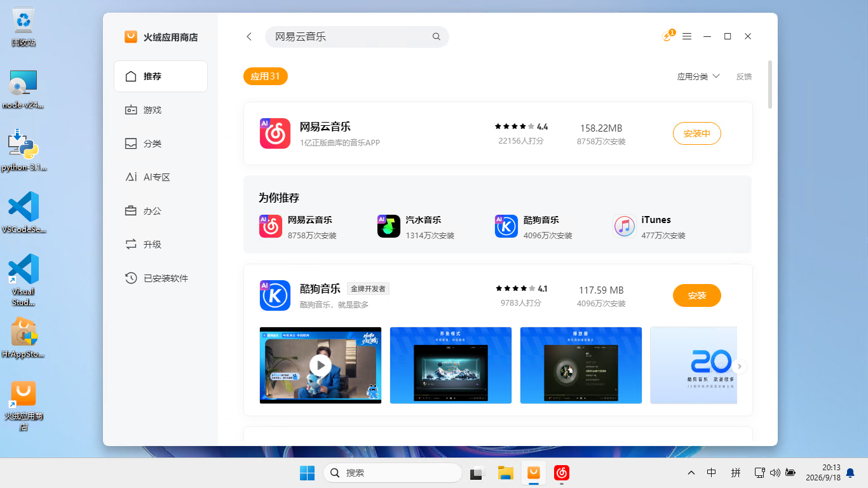The height and width of the screenshot is (488, 868).
Task: Open Task View on taskbar
Action: (477, 473)
